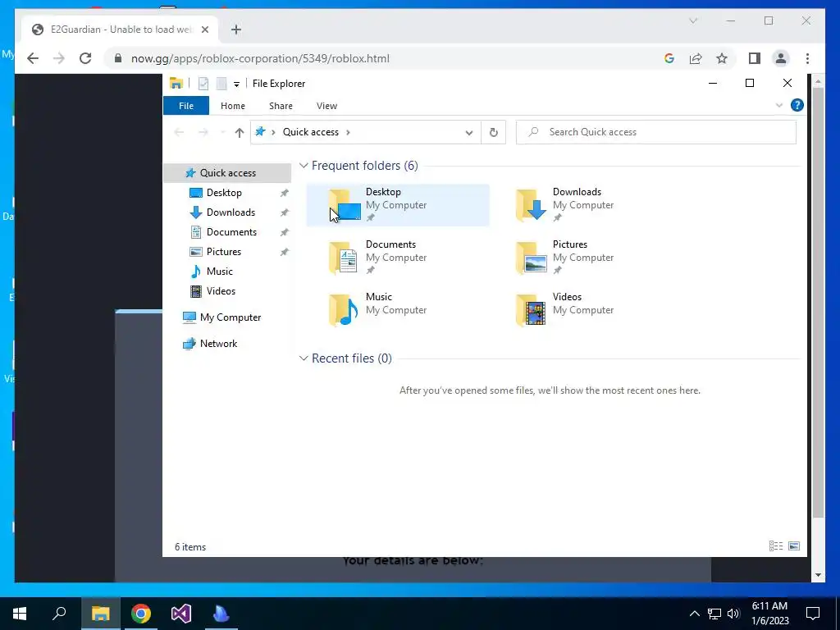The height and width of the screenshot is (630, 840).
Task: Select Downloads folder icon in Frequent folders
Action: click(x=531, y=204)
